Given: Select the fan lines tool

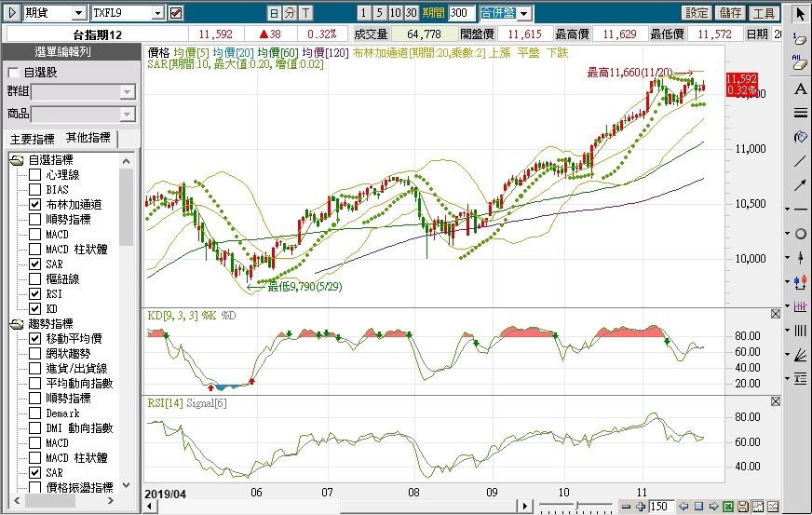Looking at the screenshot, I should coord(801,355).
